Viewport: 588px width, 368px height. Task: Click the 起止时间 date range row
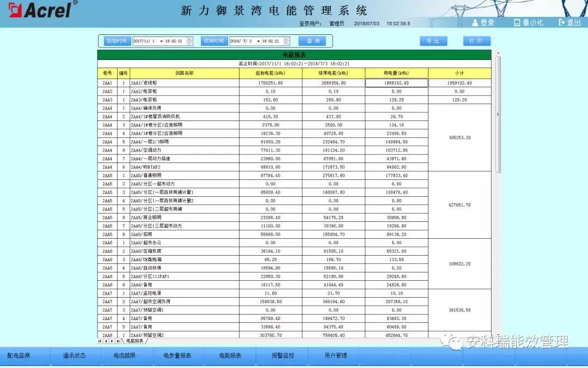coord(295,64)
